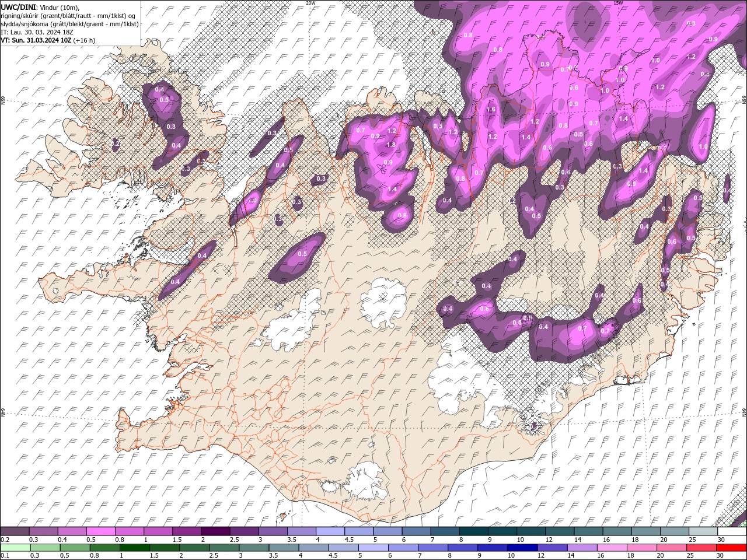Pick the upper legend swatch starting at 0.5
The image size is (747, 560).
(100, 531)
